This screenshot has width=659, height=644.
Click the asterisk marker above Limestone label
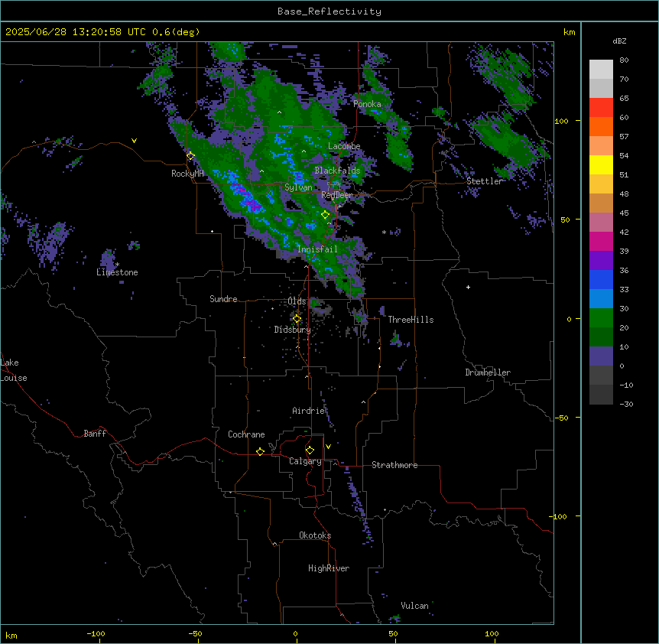coord(117,265)
